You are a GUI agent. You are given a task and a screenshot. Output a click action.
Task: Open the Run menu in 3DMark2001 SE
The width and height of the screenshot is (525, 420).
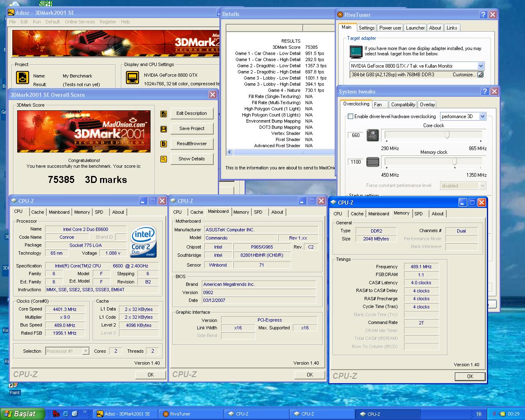(37, 22)
